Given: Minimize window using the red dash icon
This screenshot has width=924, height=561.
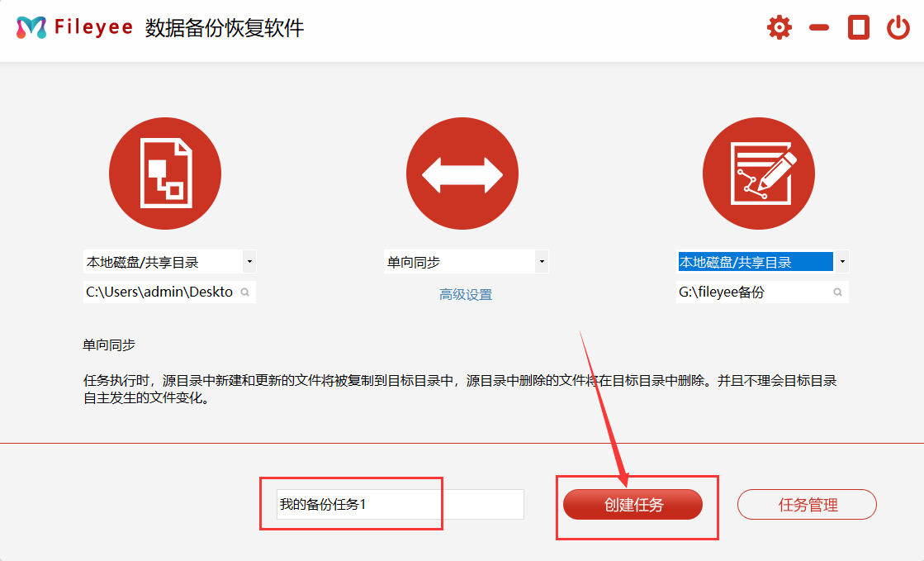Looking at the screenshot, I should click(818, 27).
